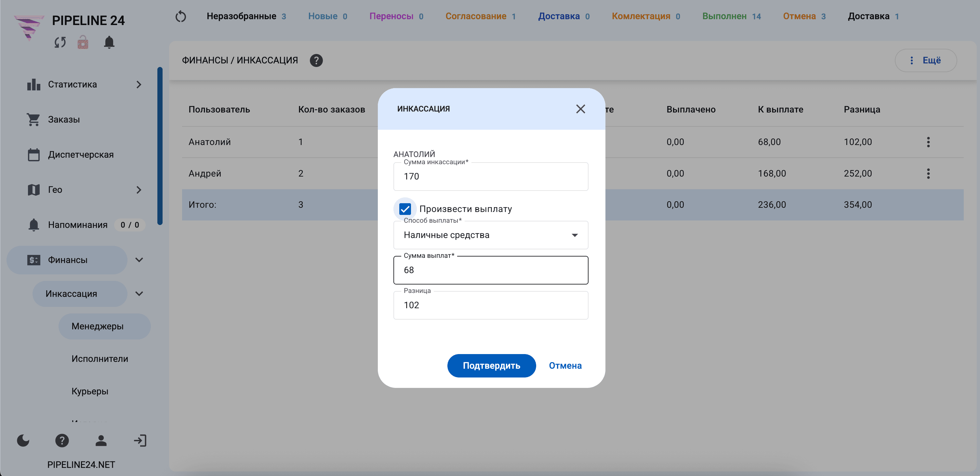This screenshot has width=980, height=476.
Task: Switch to Выполнен status tab
Action: point(731,16)
